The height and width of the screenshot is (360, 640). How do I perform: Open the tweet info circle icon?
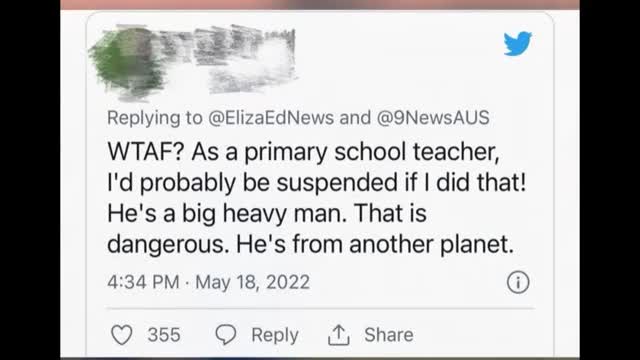[518, 282]
